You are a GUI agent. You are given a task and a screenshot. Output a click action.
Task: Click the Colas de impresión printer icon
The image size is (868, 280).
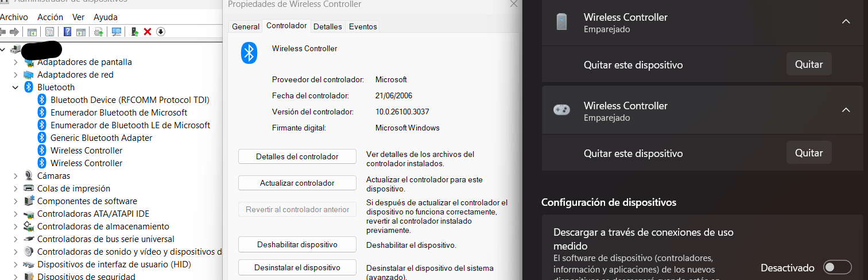29,189
